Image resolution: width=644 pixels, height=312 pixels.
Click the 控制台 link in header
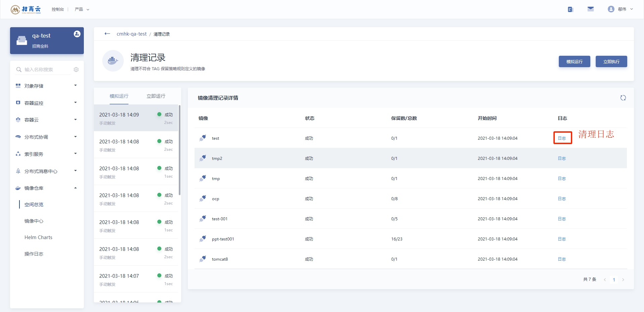tap(58, 9)
